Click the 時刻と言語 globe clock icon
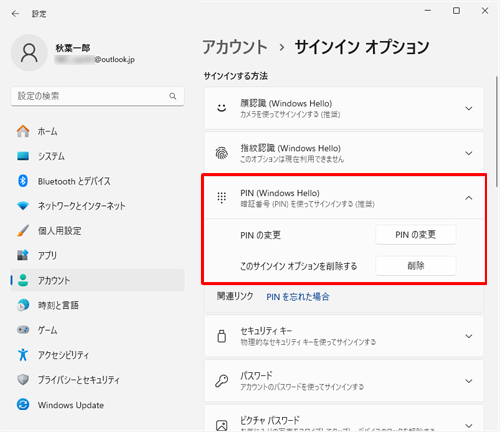The width and height of the screenshot is (500, 432). coord(23,305)
